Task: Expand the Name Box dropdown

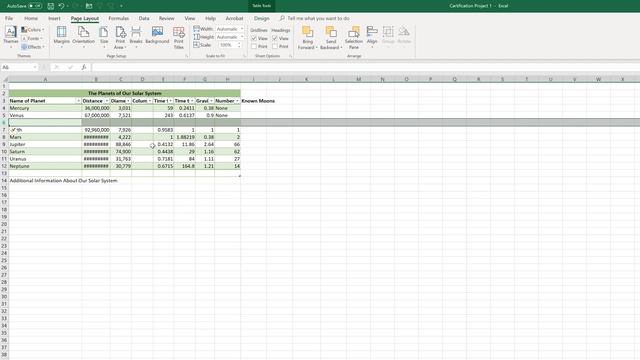Action: tap(35, 67)
